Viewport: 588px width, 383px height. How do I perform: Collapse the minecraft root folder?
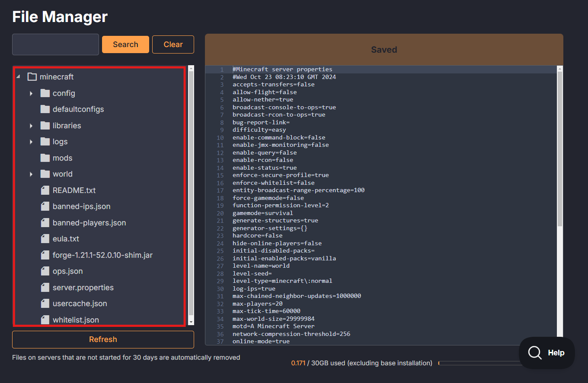click(18, 77)
